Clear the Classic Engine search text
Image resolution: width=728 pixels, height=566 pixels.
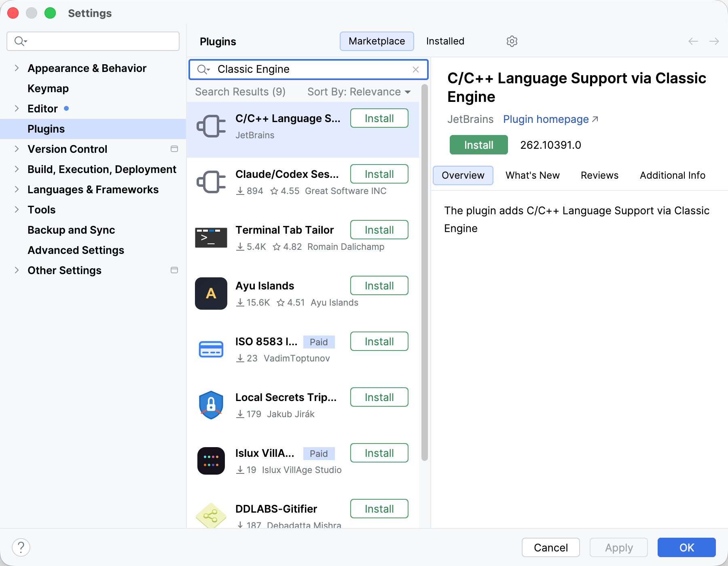pos(416,70)
